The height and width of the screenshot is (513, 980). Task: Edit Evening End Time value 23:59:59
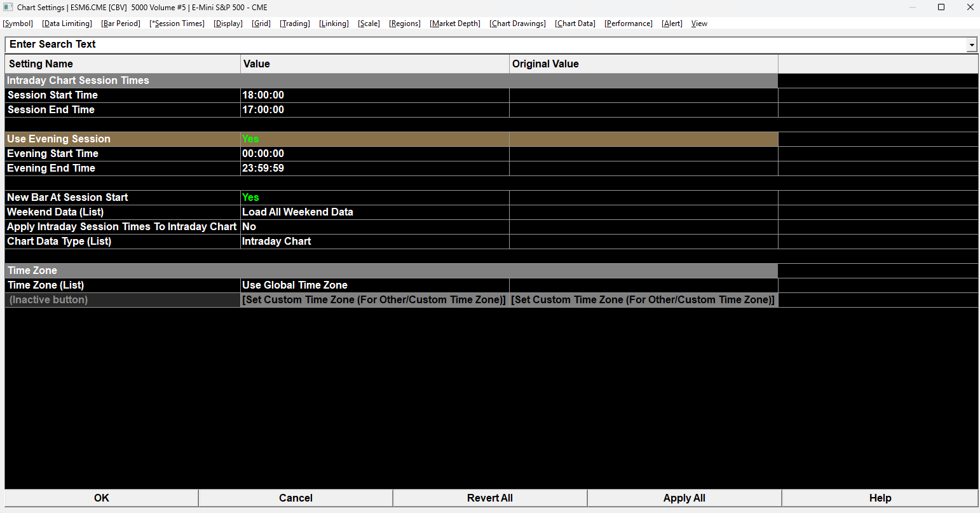click(x=375, y=168)
